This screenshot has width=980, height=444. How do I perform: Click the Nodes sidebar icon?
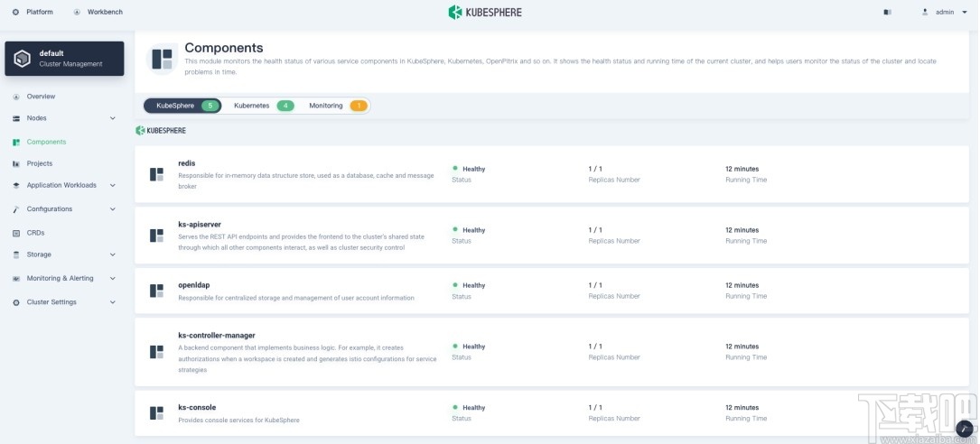click(16, 118)
